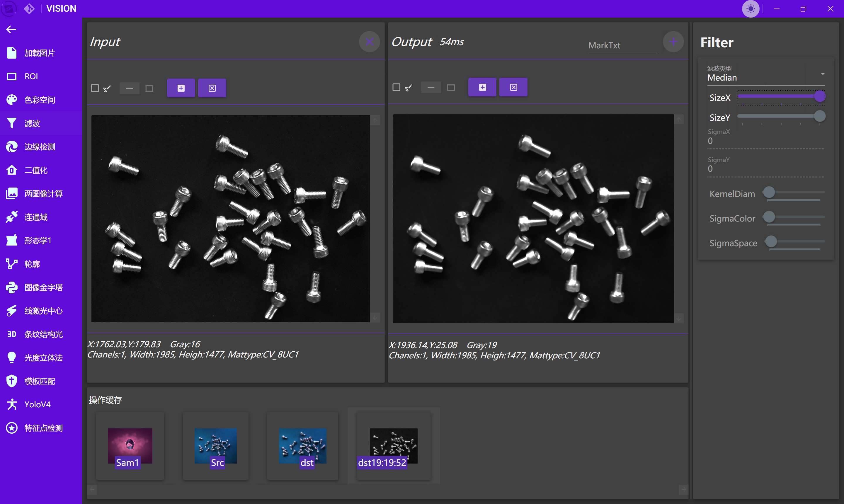The height and width of the screenshot is (504, 844).
Task: Click the X-box icon button under Output
Action: pyautogui.click(x=513, y=88)
